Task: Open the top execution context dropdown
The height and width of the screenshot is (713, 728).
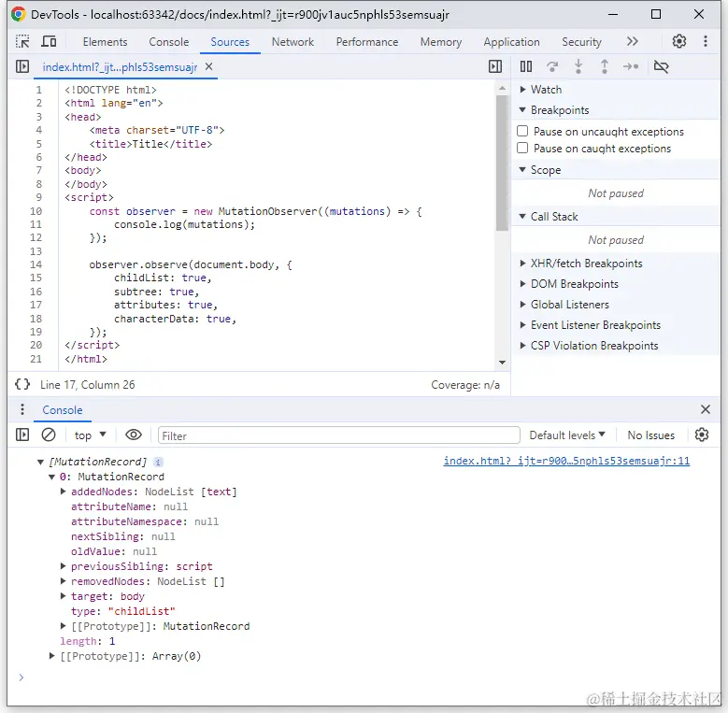Action: (90, 435)
